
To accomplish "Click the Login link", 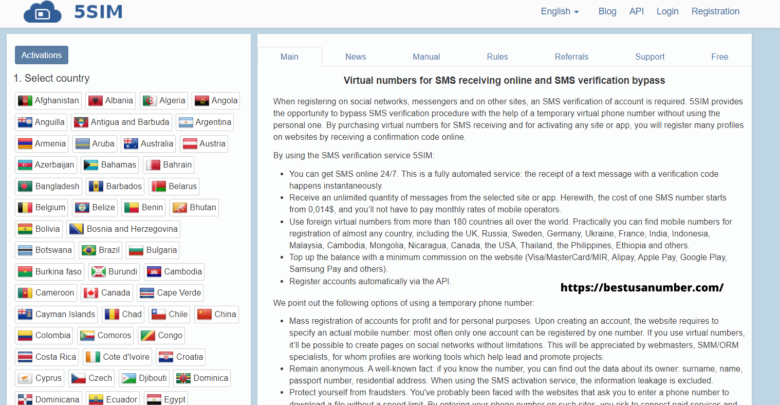I will click(x=667, y=11).
